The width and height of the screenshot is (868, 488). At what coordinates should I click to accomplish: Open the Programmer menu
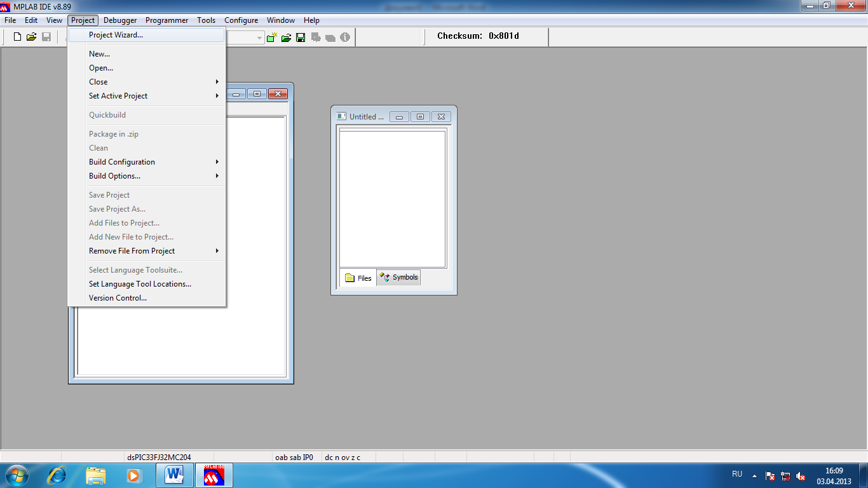167,20
